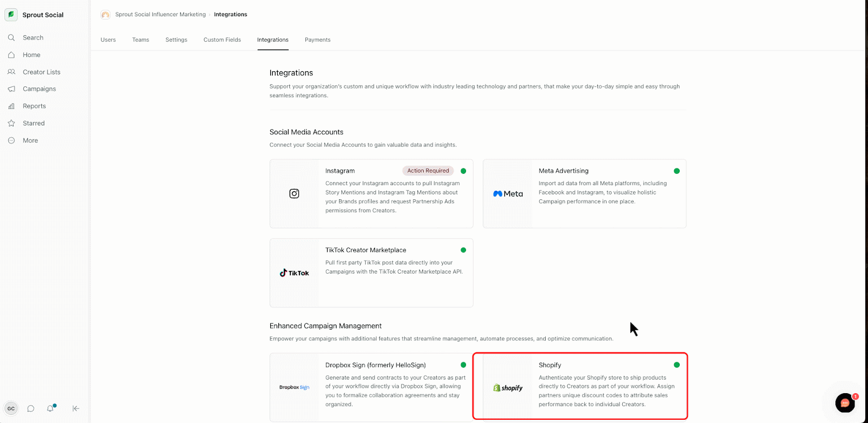Click the Dropbox Sign green status dot
The width and height of the screenshot is (868, 423).
tap(463, 365)
